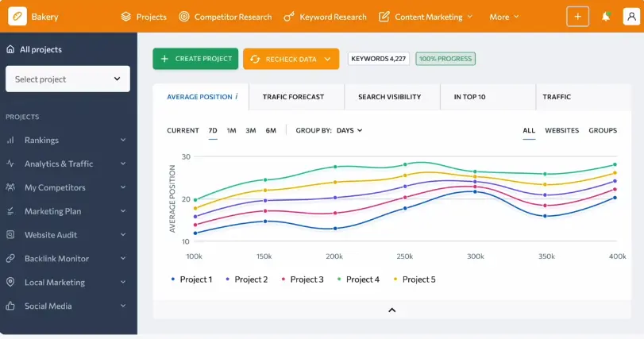Expand the Marketing Plan chevron

click(123, 211)
